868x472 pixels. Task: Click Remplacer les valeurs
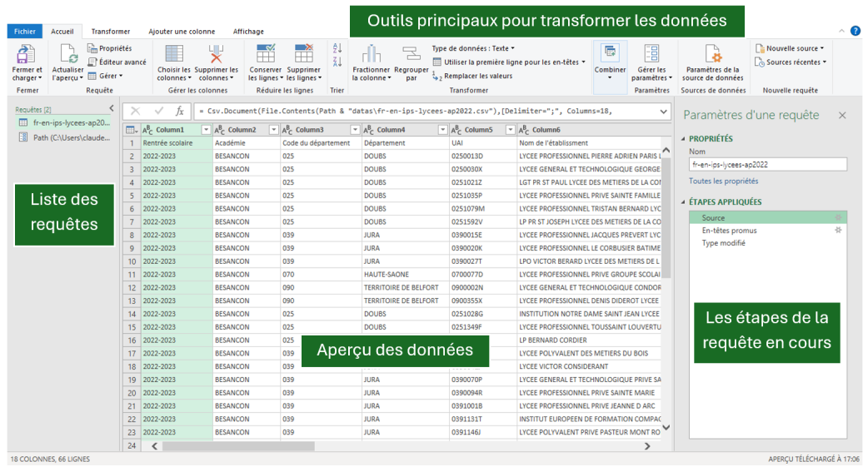[473, 76]
